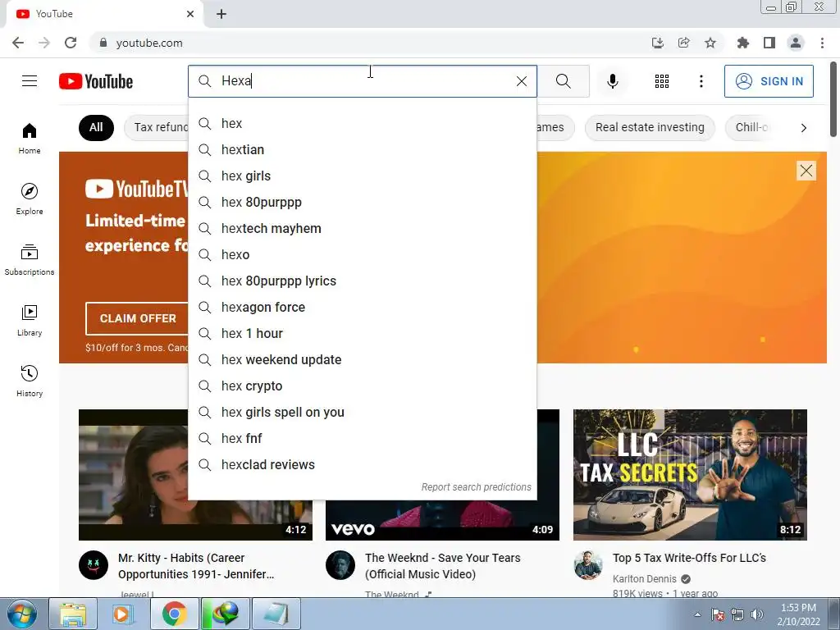840x630 pixels.
Task: Open Subscriptions in the sidebar
Action: click(x=30, y=259)
